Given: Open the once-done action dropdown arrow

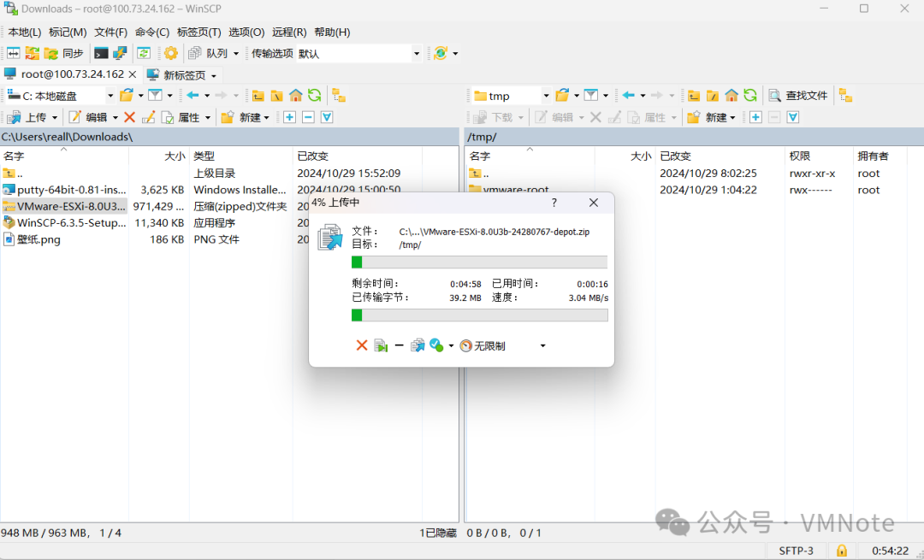Looking at the screenshot, I should 451,346.
